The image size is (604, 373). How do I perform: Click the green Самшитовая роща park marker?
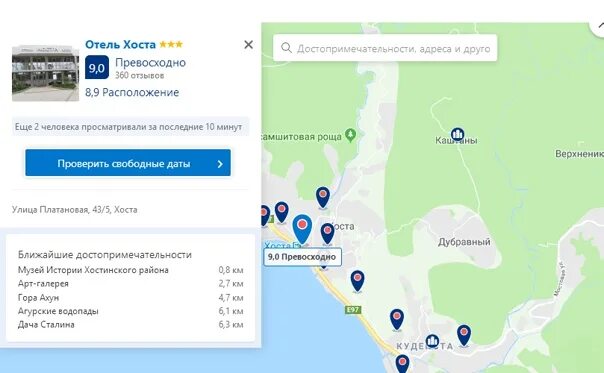(351, 135)
